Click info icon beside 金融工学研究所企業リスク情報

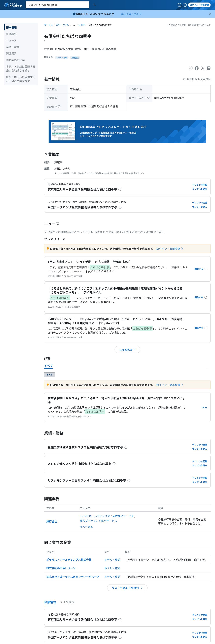coord(126,447)
